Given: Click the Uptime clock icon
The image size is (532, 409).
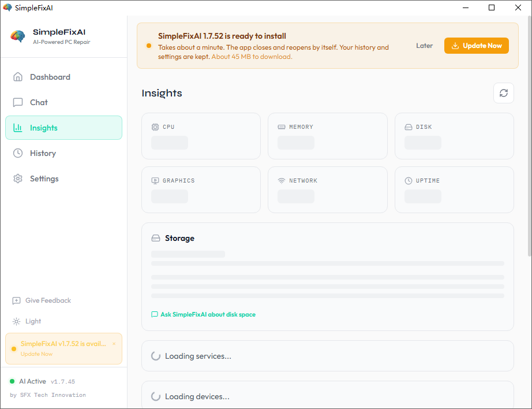Looking at the screenshot, I should coord(409,181).
